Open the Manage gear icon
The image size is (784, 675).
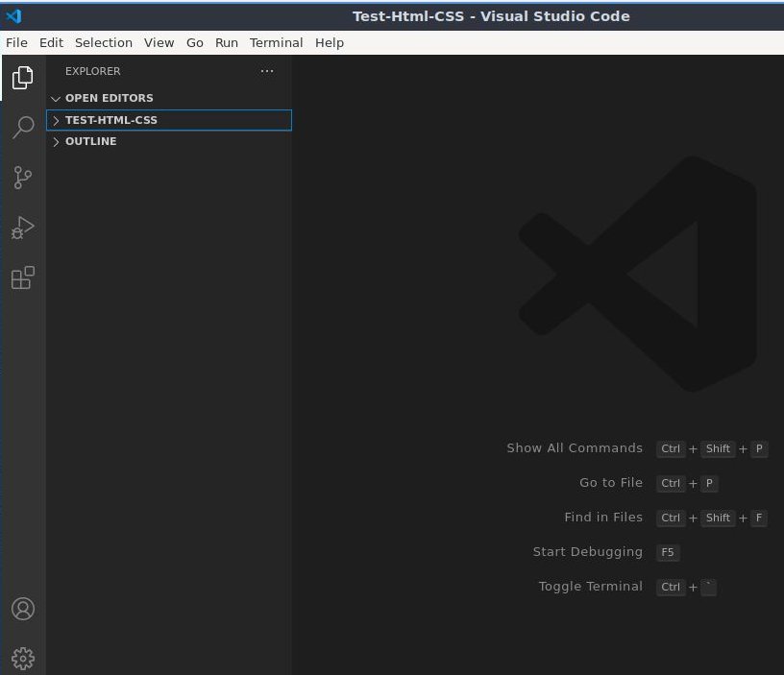tap(22, 659)
